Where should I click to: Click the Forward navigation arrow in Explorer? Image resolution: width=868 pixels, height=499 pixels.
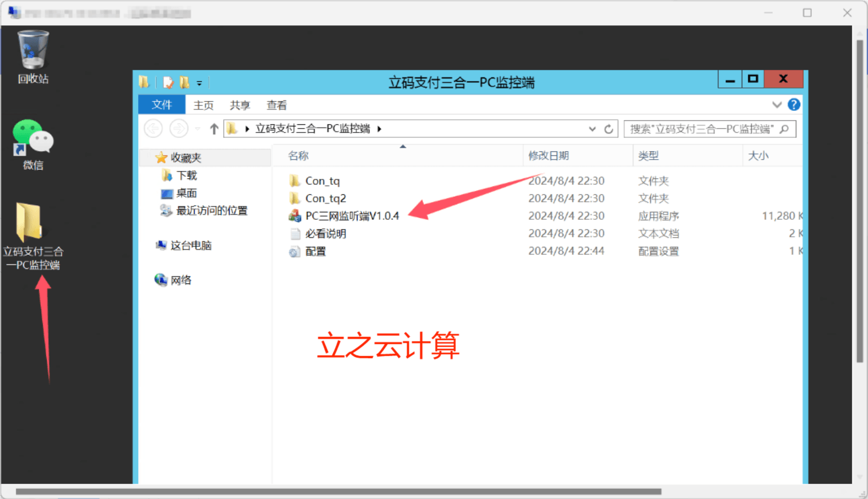(179, 129)
